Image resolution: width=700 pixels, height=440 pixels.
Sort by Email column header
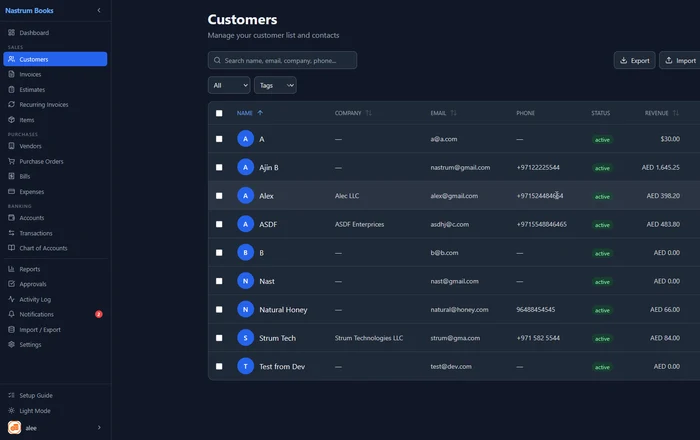443,113
